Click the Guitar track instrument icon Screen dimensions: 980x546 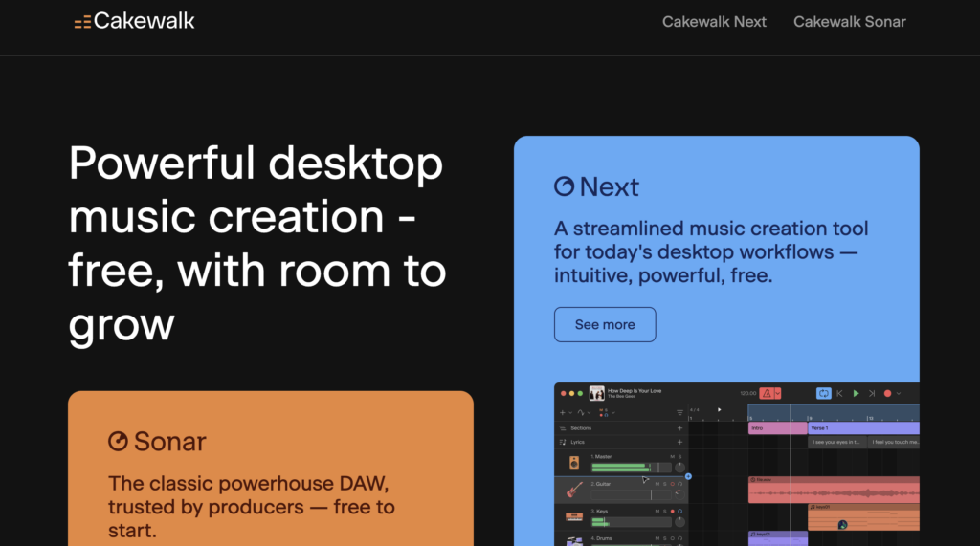[x=574, y=490]
